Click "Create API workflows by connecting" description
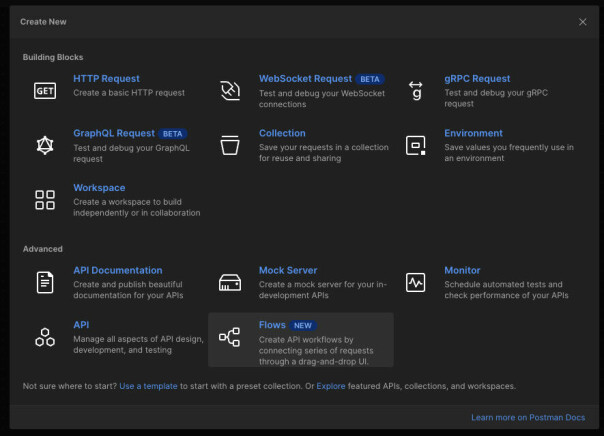Image resolution: width=604 pixels, height=436 pixels. pos(316,350)
